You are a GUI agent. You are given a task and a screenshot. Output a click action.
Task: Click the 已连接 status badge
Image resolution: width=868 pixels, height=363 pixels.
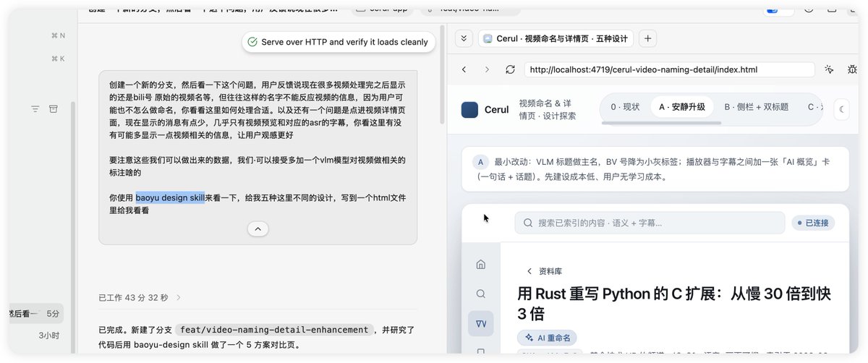pos(813,223)
